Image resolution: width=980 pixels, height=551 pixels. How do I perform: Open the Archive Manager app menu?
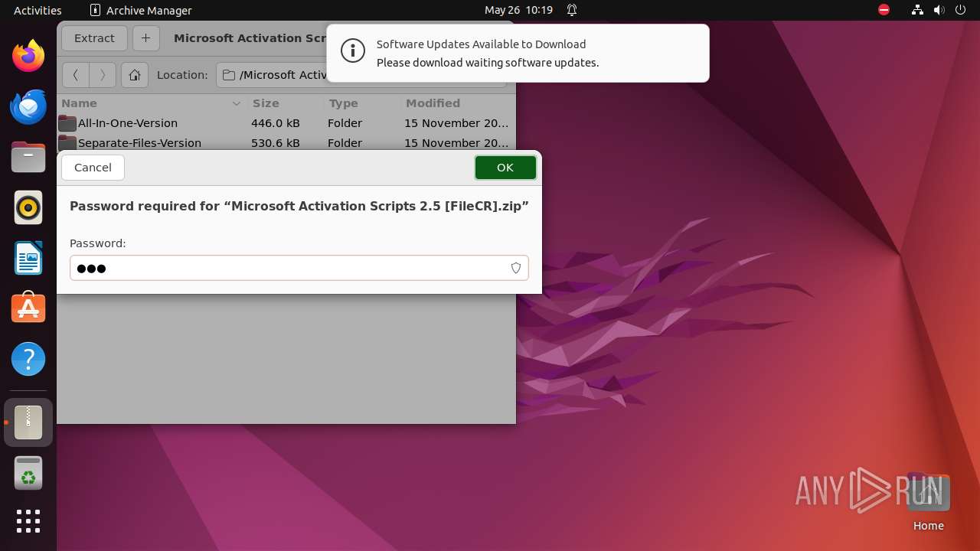pyautogui.click(x=141, y=10)
